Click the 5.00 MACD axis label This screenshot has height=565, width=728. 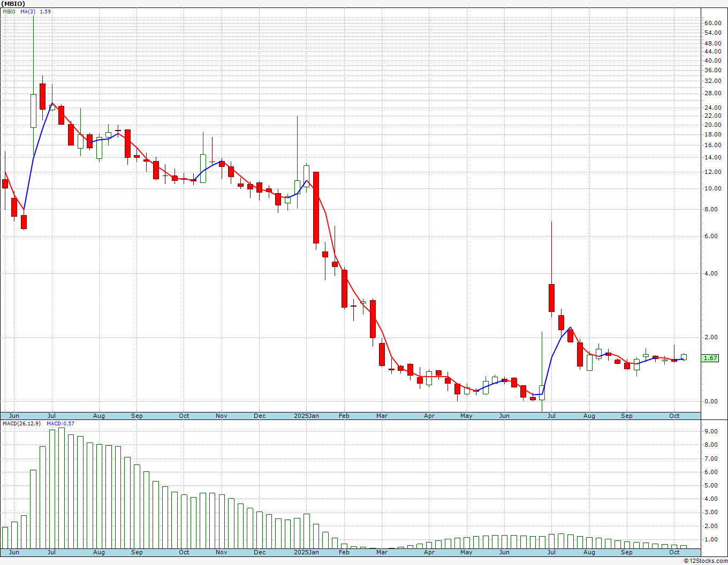click(711, 485)
